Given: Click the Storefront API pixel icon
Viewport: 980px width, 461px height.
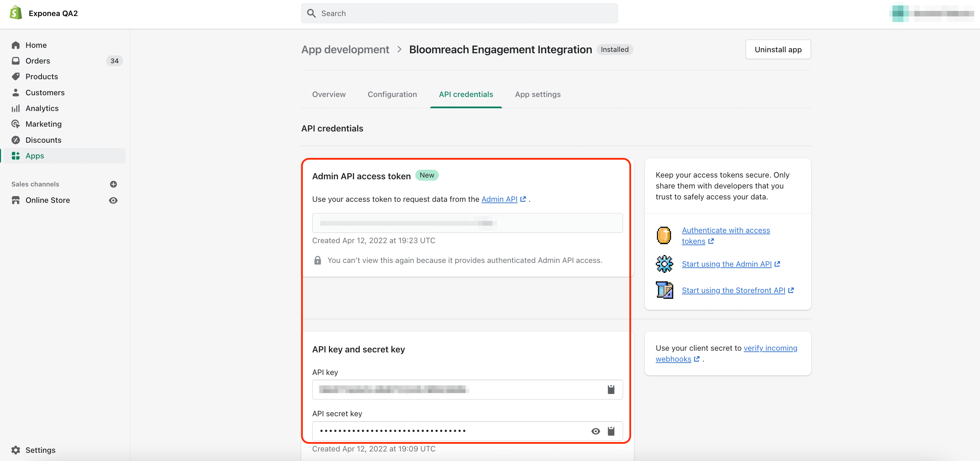Looking at the screenshot, I should [664, 290].
